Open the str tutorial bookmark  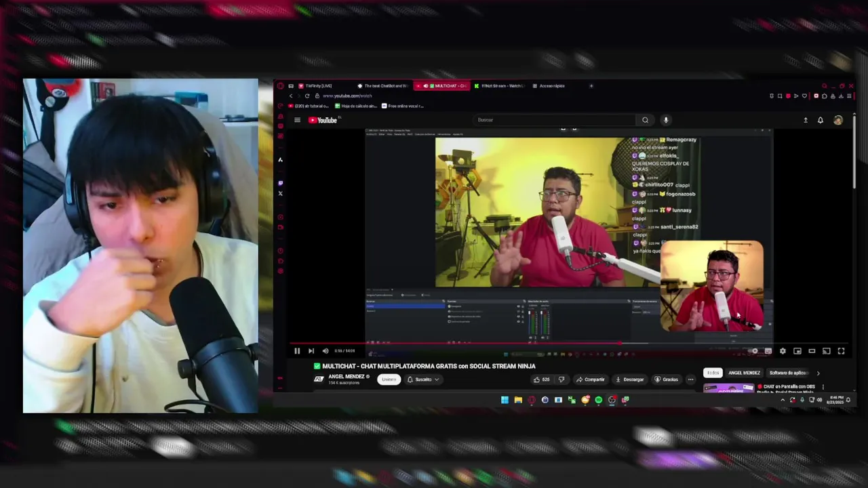309,106
